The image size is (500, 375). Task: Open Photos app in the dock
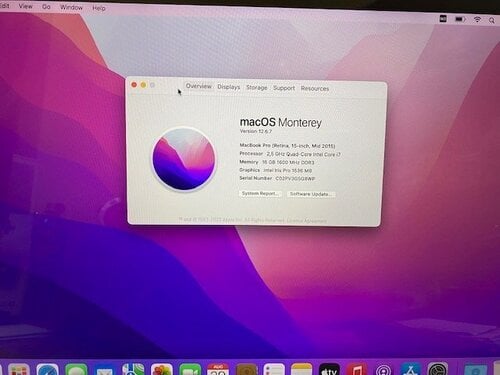(x=162, y=370)
